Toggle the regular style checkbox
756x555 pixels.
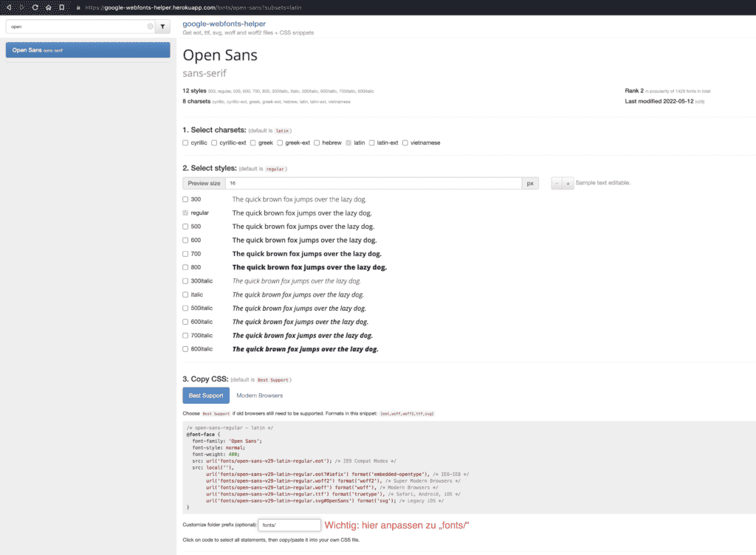[185, 213]
